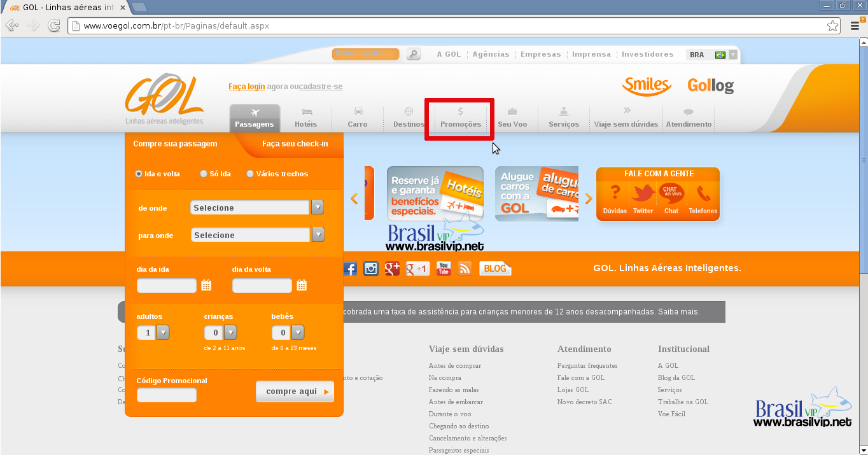The image size is (868, 457).
Task: Show the previous carousel banner
Action: click(354, 199)
